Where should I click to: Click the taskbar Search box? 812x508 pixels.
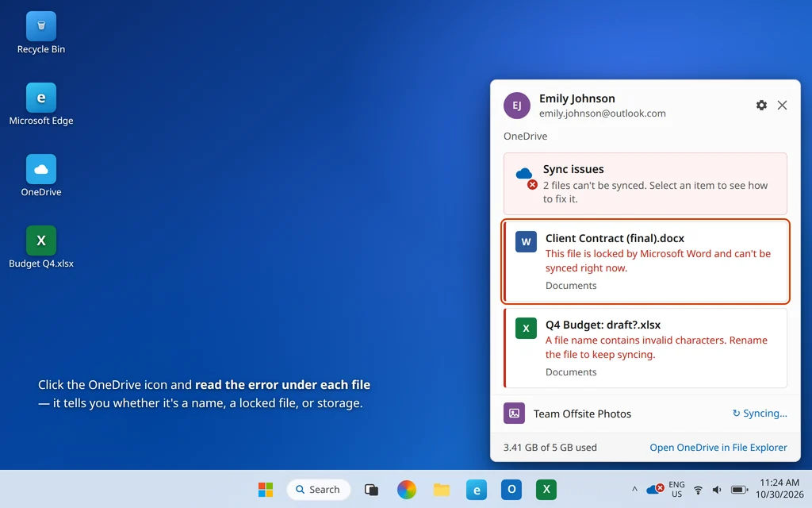(x=319, y=489)
